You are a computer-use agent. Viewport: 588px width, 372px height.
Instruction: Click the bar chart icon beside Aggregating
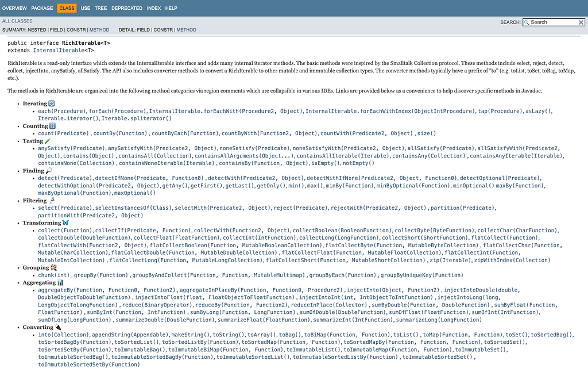(x=60, y=283)
